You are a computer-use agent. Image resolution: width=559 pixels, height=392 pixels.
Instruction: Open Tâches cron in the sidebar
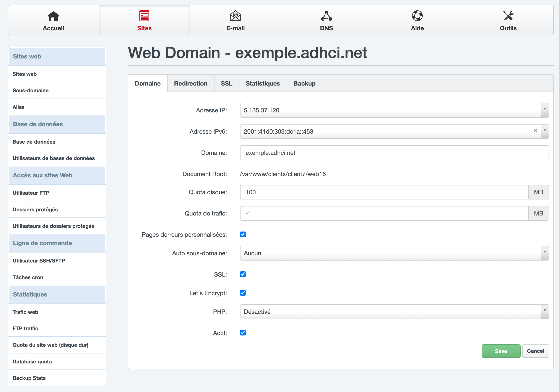(28, 277)
